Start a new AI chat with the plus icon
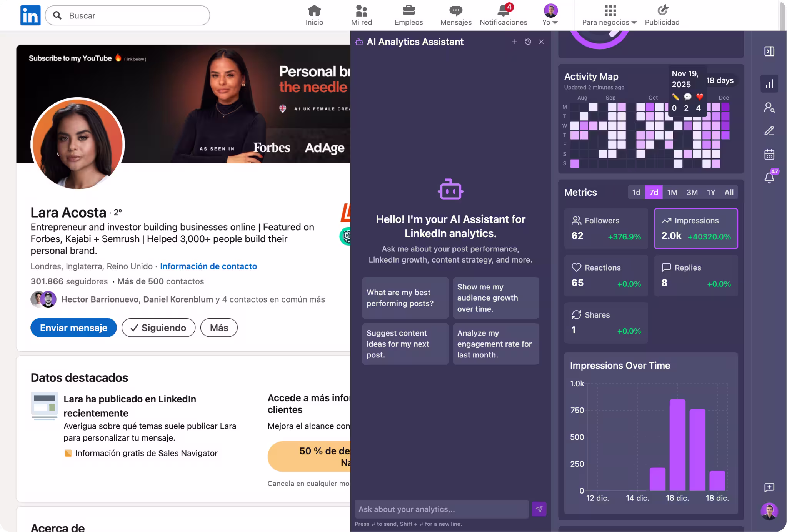Image resolution: width=787 pixels, height=532 pixels. coord(515,42)
